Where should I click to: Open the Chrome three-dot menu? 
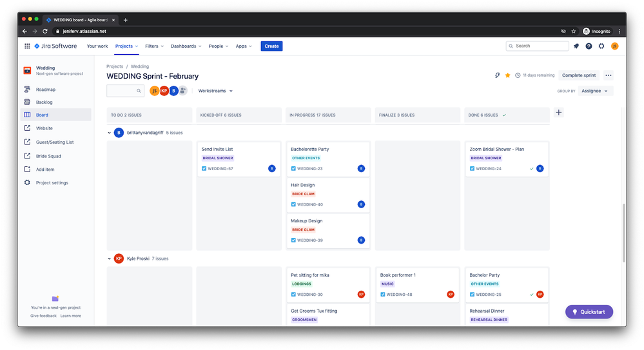[620, 31]
